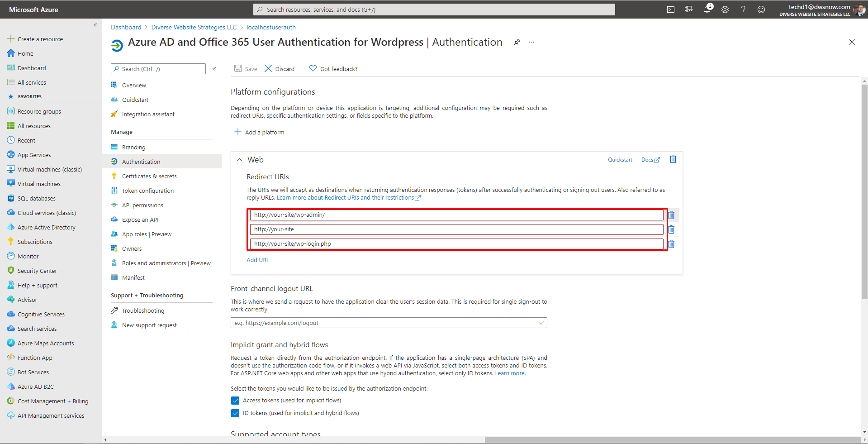Open the Directory + subscription filter icon
The width and height of the screenshot is (868, 444).
tap(689, 10)
